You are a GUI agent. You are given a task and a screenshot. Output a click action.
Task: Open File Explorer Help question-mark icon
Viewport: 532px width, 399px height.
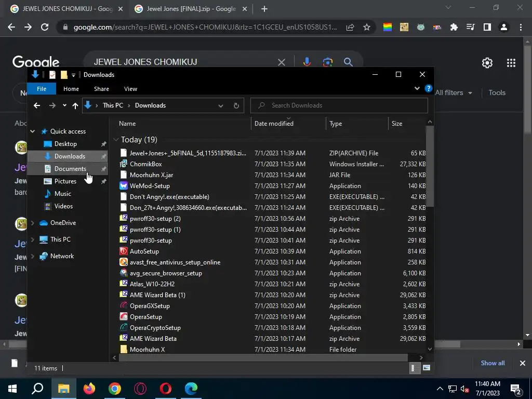click(x=429, y=88)
